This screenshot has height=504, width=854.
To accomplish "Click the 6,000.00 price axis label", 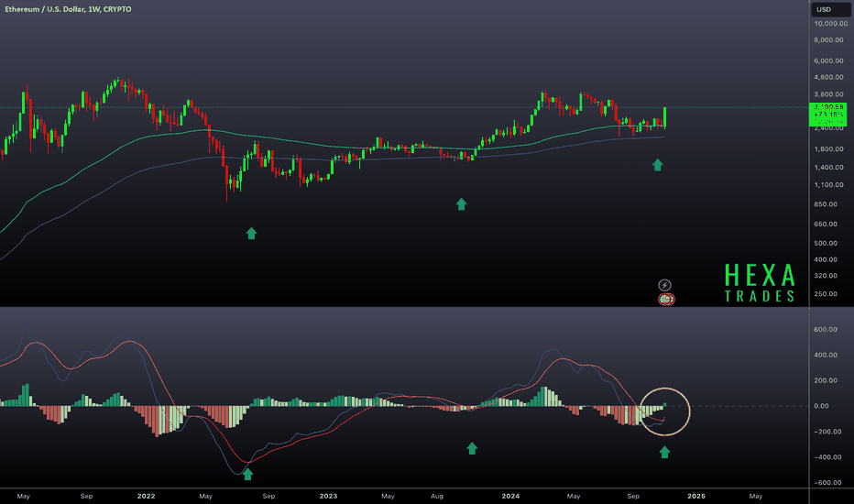I will 828,61.
